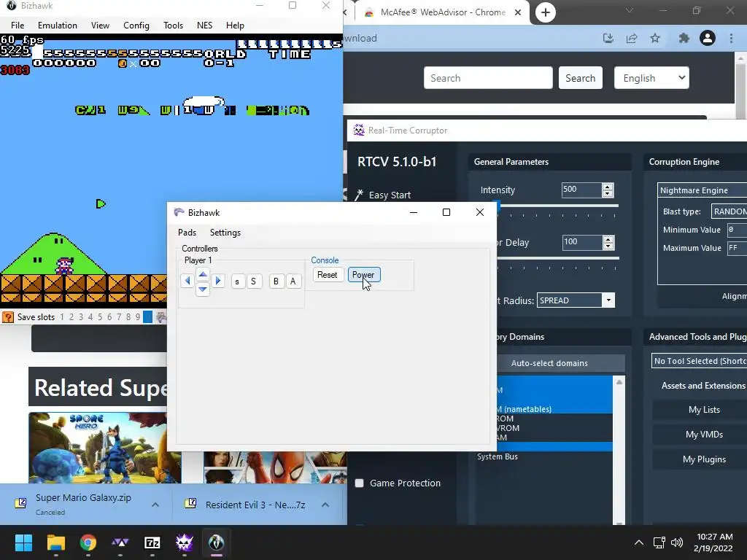Image resolution: width=747 pixels, height=560 pixels.
Task: Open the No Tool Selected dropdown
Action: 700,361
